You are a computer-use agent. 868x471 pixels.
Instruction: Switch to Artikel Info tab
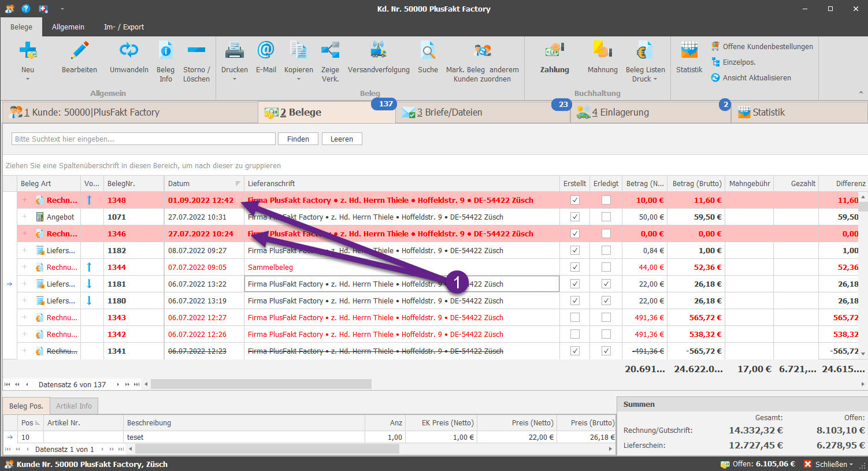74,406
